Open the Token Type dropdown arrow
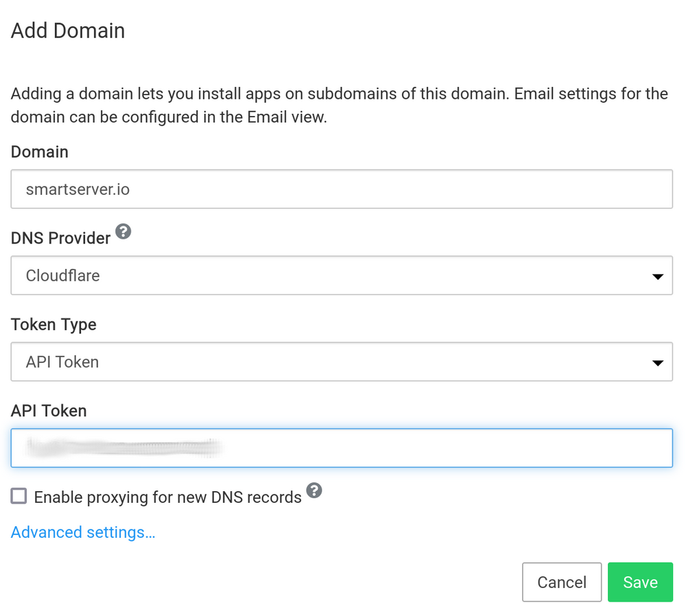The image size is (686, 616). tap(659, 362)
